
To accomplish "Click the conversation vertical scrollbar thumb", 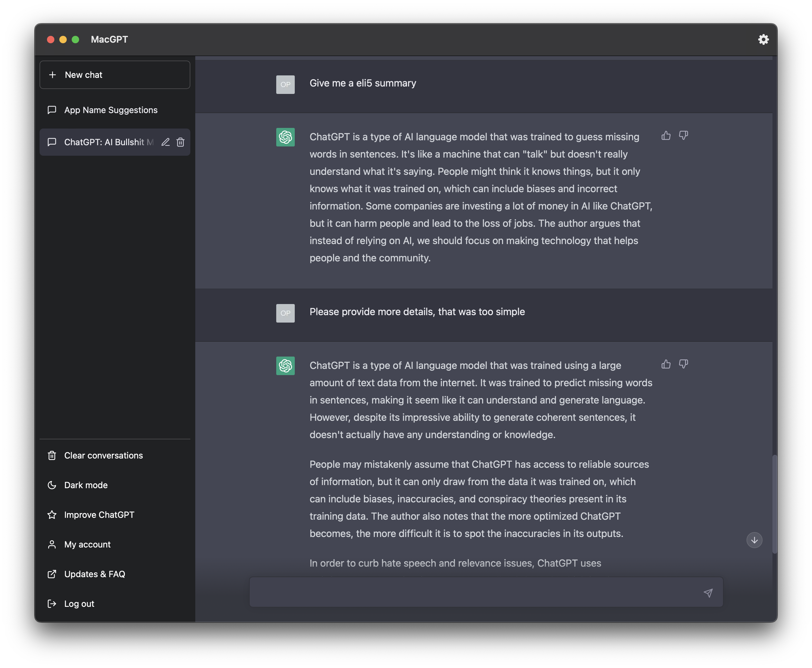I will 774,504.
